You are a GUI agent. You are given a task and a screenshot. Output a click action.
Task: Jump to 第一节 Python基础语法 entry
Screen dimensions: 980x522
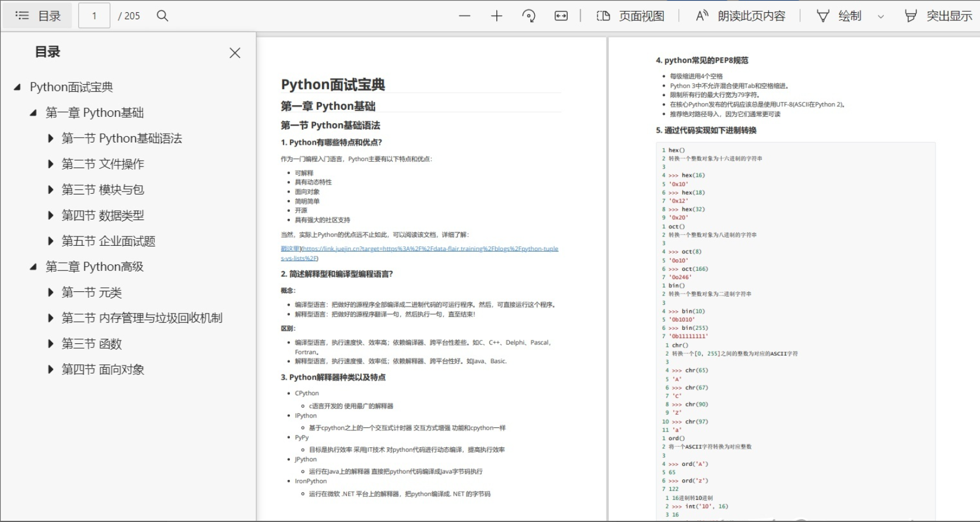coord(122,138)
